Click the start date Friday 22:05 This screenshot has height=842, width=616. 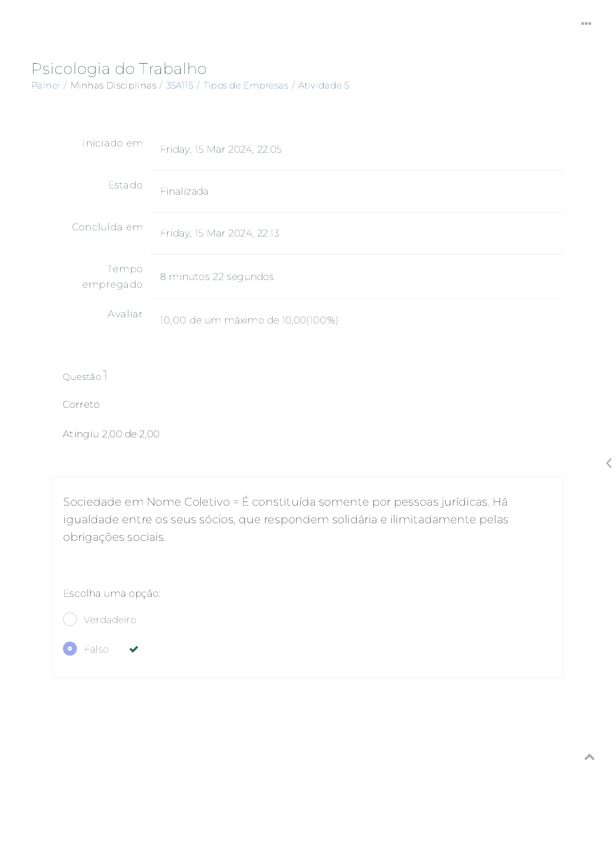point(221,150)
